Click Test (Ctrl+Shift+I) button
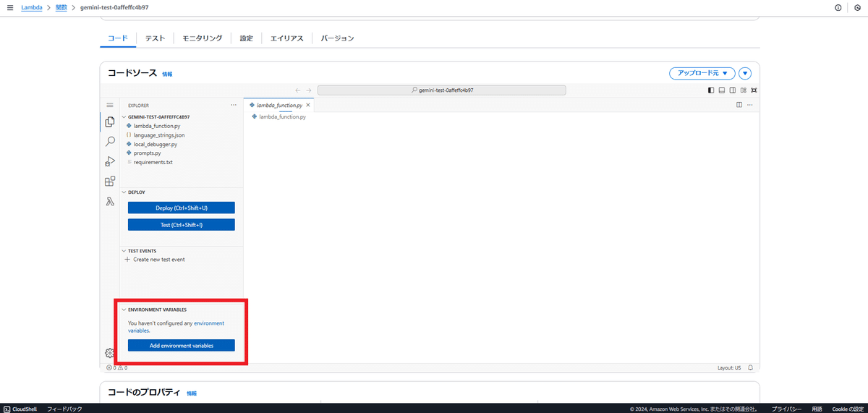The width and height of the screenshot is (868, 413). point(182,225)
